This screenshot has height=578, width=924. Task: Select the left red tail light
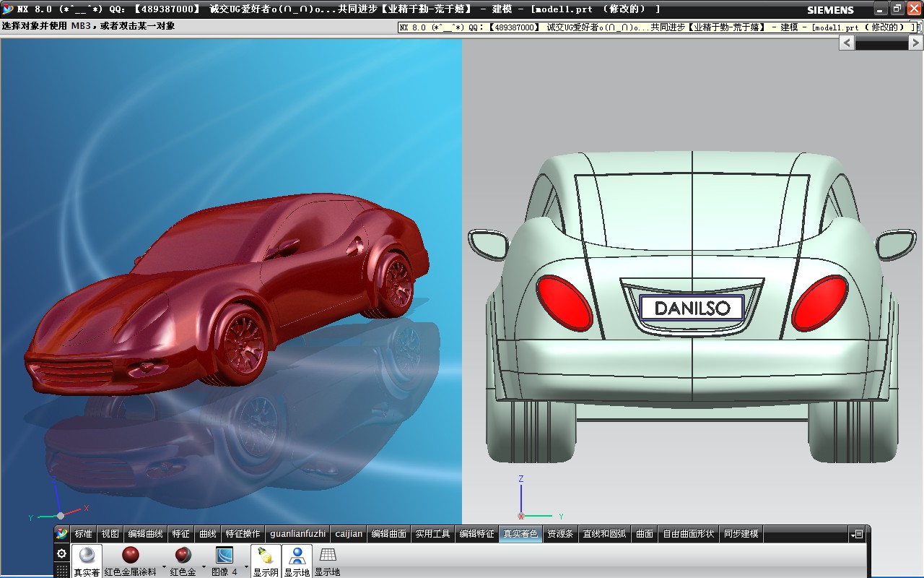click(565, 303)
